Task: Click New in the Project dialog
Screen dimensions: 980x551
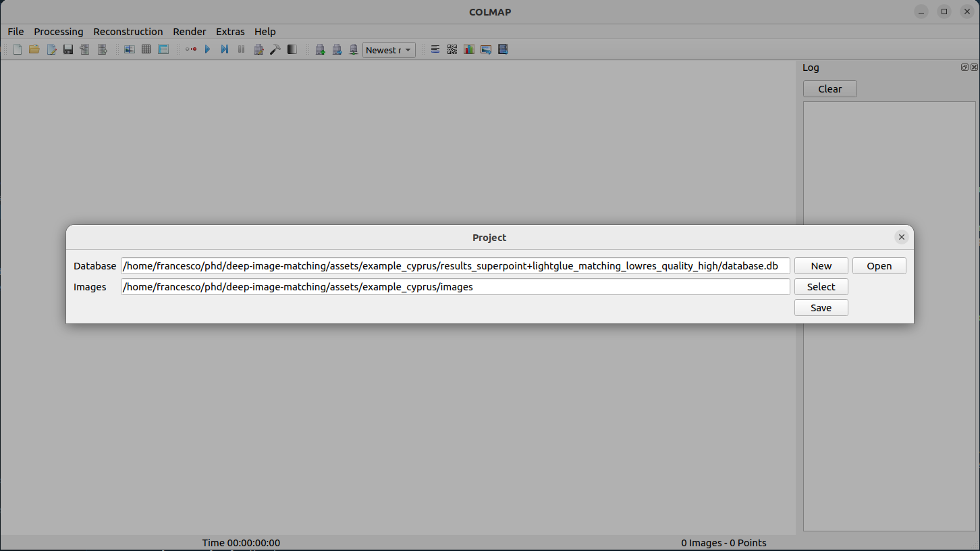Action: [x=821, y=266]
